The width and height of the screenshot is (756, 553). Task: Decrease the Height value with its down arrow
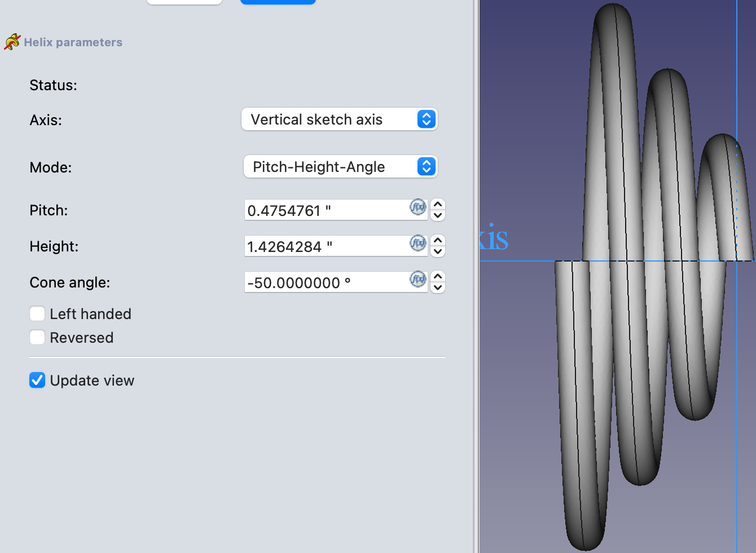pyautogui.click(x=438, y=251)
